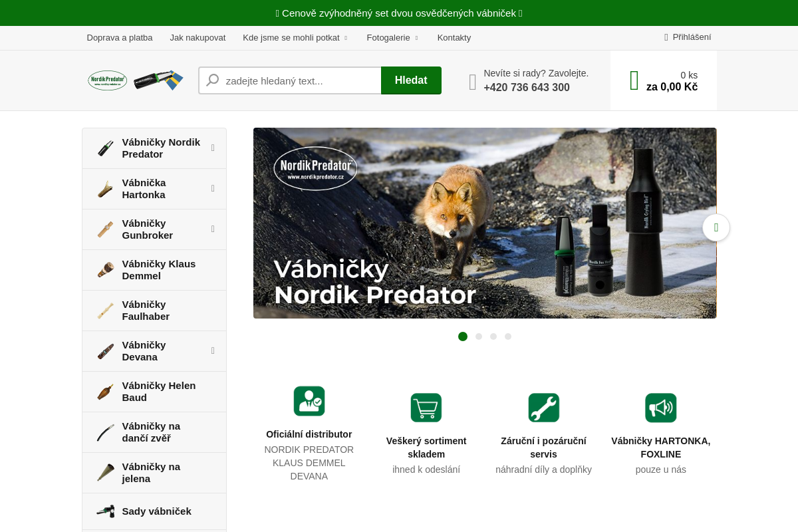This screenshot has width=798, height=532.
Task: Select the second banner slide dot
Action: pos(479,336)
